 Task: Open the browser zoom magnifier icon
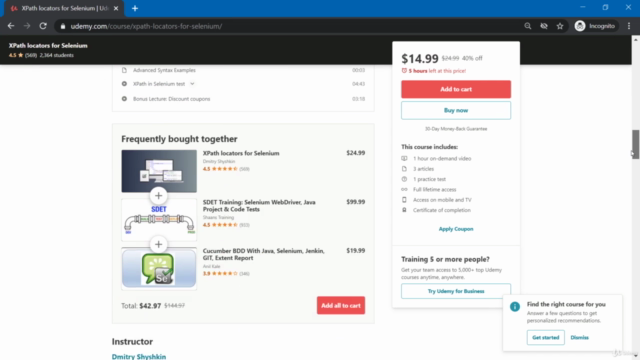point(528,26)
